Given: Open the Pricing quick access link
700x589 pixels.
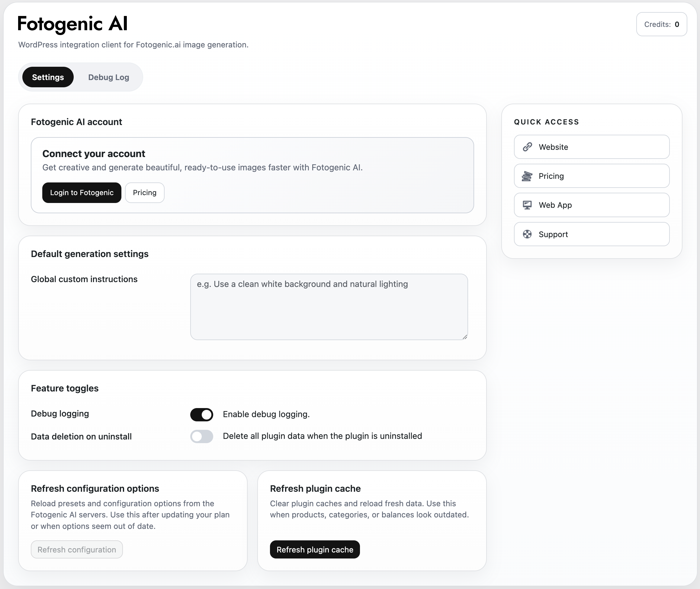Looking at the screenshot, I should (592, 176).
